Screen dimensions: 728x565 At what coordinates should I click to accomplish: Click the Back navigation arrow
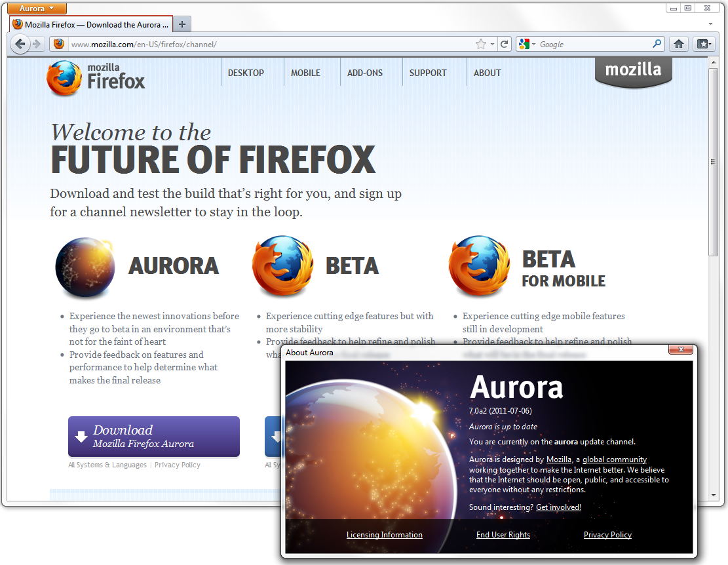click(20, 43)
